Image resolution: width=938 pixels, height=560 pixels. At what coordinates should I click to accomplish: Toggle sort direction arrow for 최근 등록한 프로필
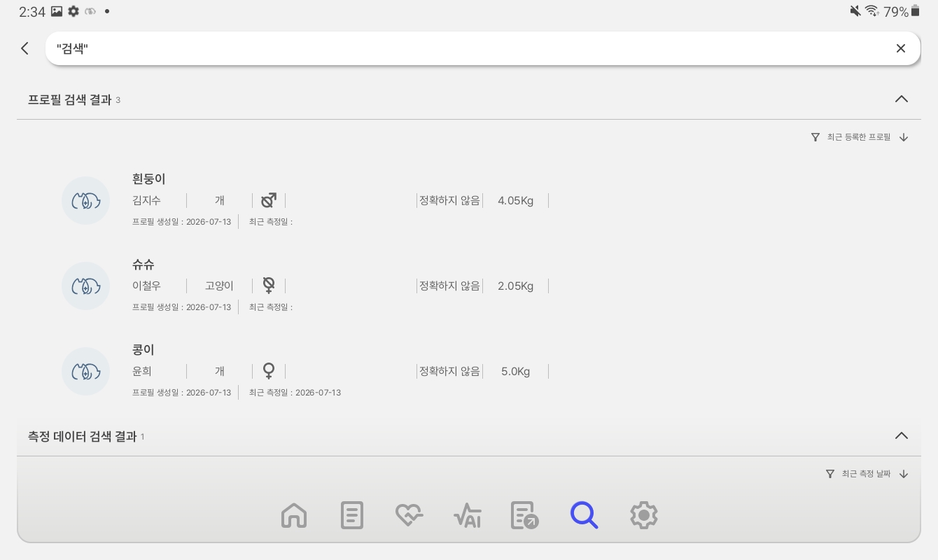tap(904, 137)
